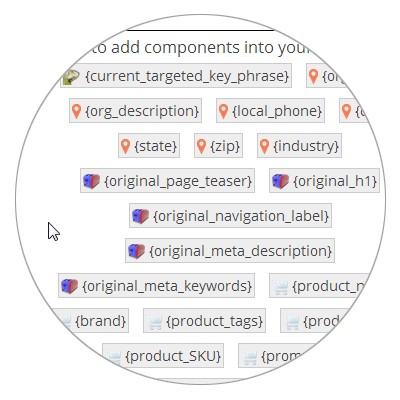Insert the {zip} component tag
Viewport: 400px width, 400px height.
(x=218, y=146)
